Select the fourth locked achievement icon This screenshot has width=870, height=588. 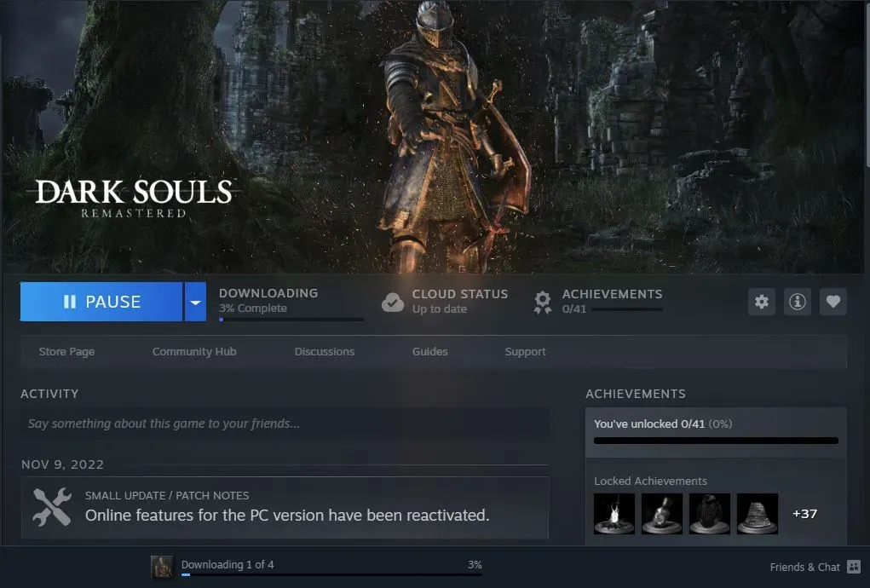click(758, 514)
